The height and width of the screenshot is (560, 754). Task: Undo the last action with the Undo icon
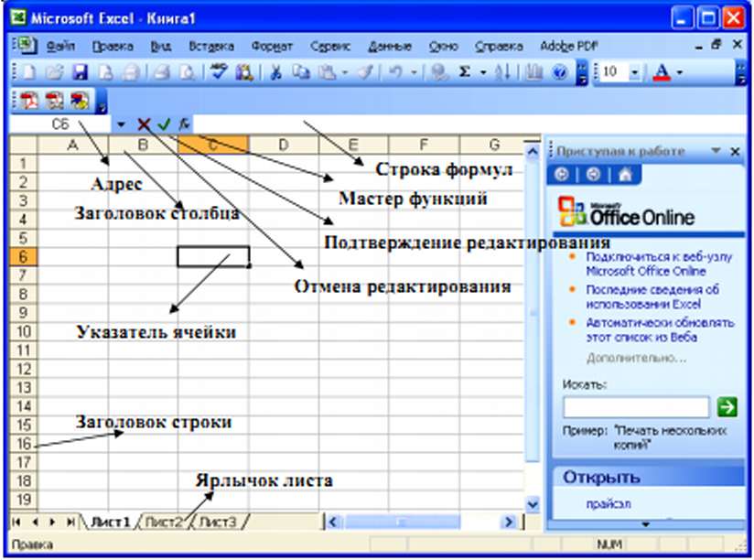point(395,72)
